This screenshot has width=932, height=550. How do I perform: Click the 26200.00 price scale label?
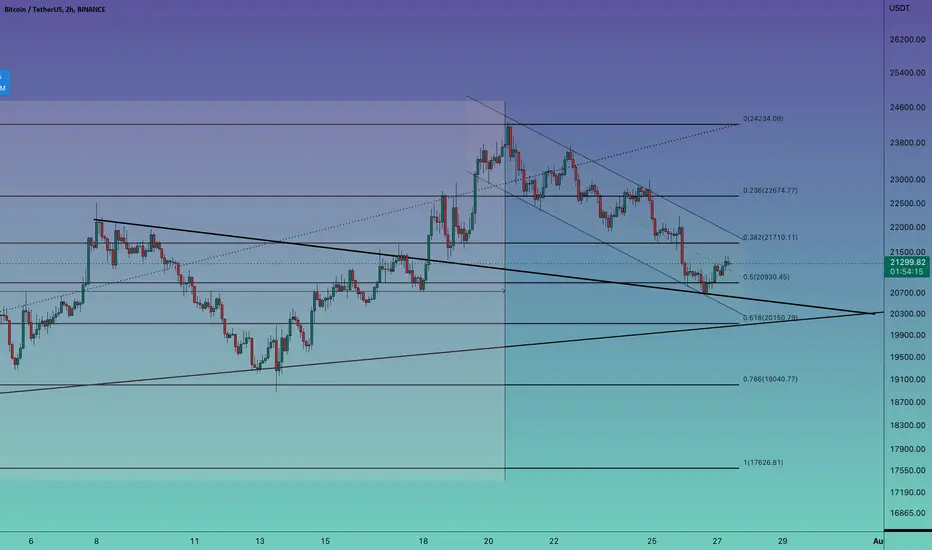pyautogui.click(x=908, y=40)
